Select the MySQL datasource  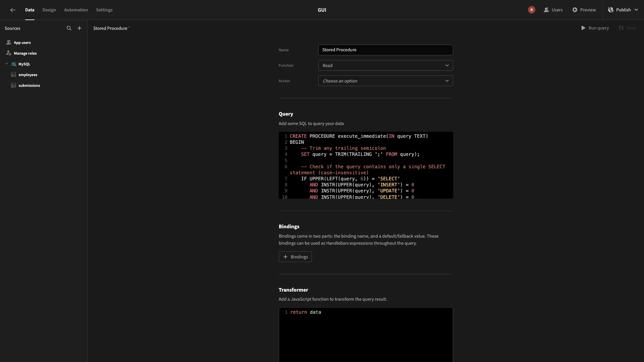[x=24, y=64]
